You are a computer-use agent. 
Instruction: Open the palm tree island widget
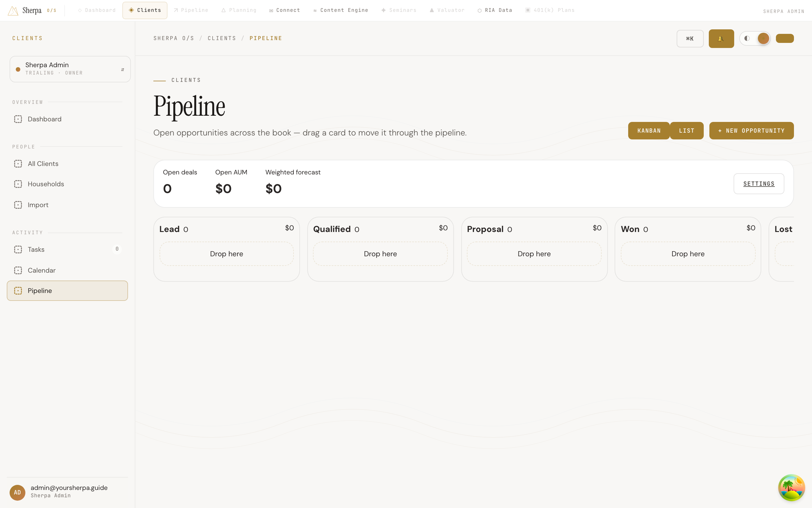click(x=791, y=487)
